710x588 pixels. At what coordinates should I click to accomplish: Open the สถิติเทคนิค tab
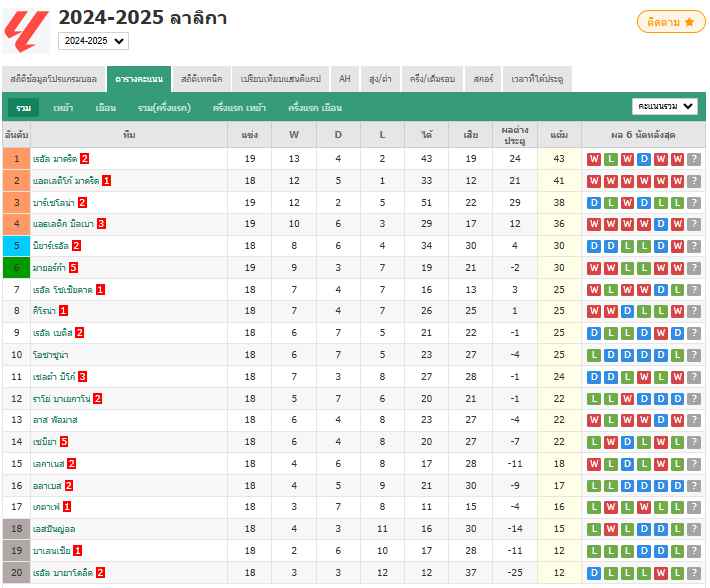[x=201, y=79]
